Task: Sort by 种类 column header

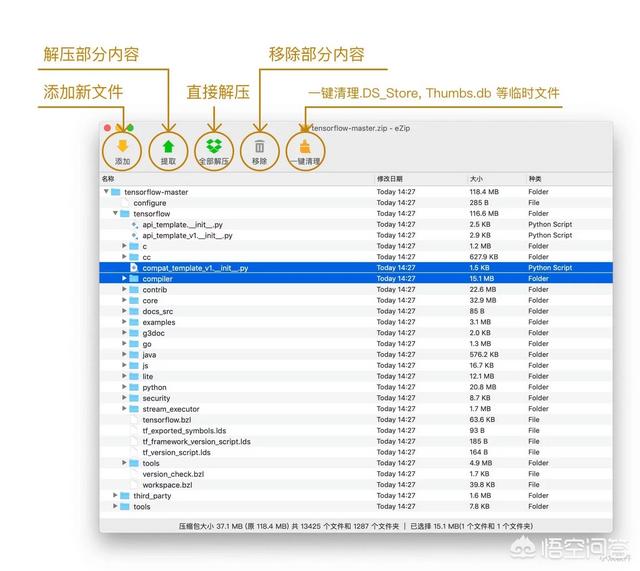Action: [535, 179]
